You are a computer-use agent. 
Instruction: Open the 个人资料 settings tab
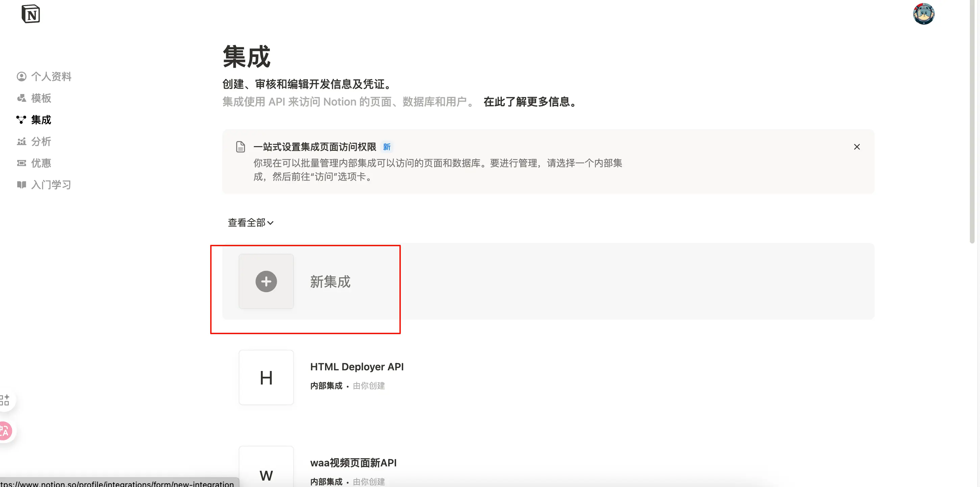click(x=51, y=76)
